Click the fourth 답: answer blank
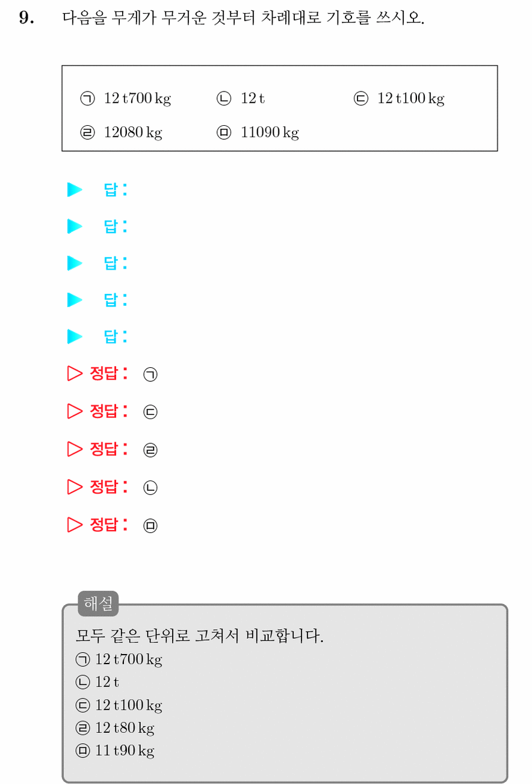Screen dimensions: 532x784 116,300
